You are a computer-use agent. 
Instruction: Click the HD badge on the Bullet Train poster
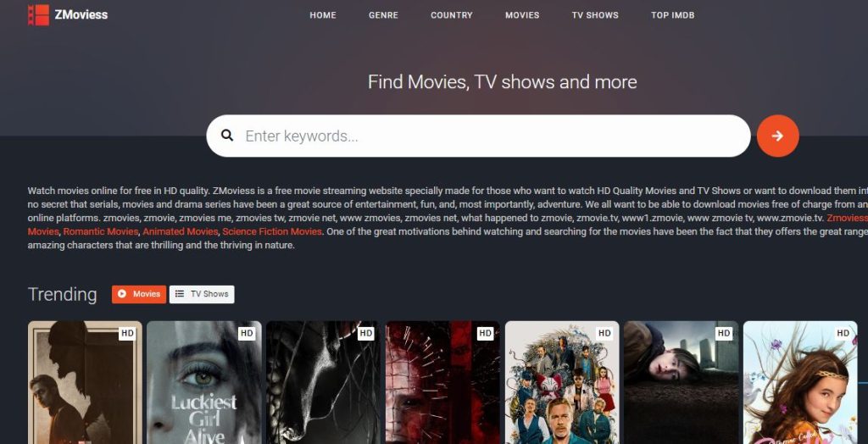pos(604,333)
